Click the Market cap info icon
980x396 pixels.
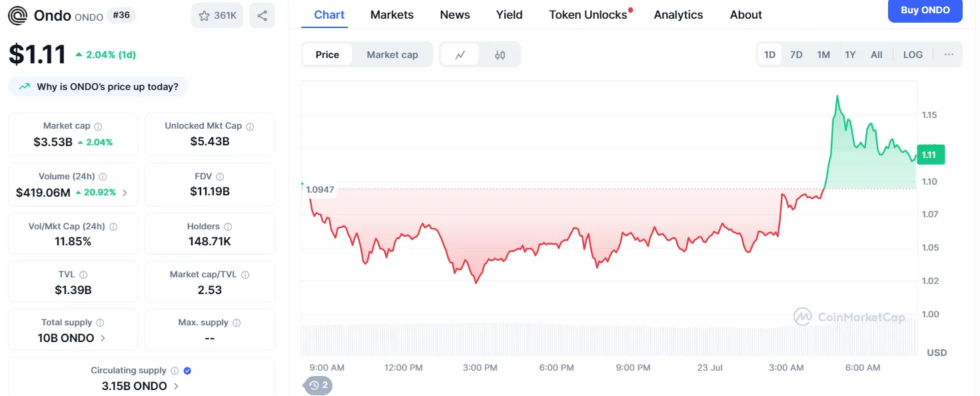[x=98, y=126]
